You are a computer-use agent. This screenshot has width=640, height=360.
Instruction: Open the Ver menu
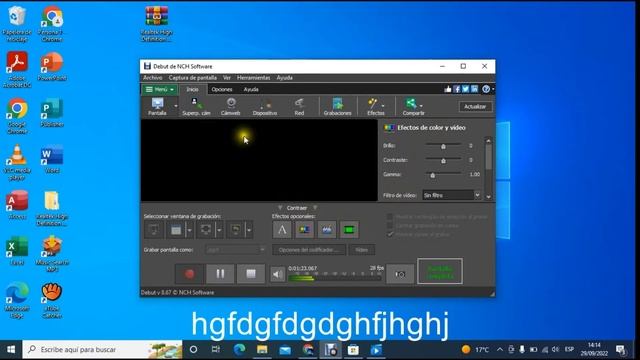tap(227, 78)
